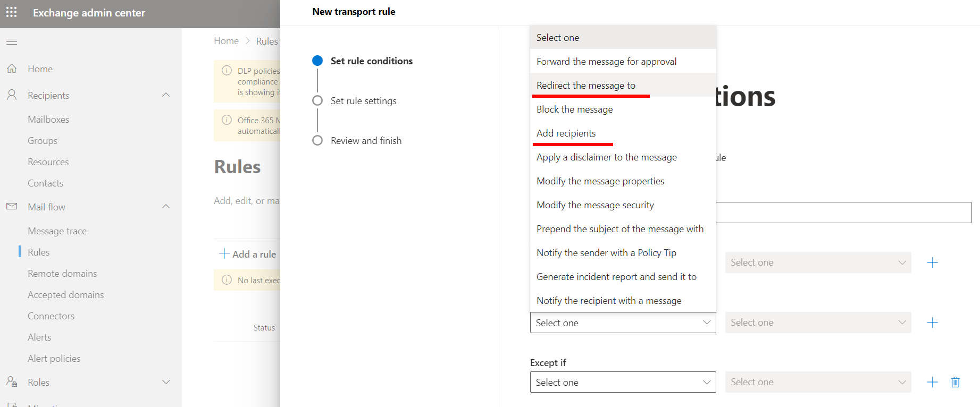Open Alert policies in the sidebar
This screenshot has height=407, width=980.
(54, 358)
